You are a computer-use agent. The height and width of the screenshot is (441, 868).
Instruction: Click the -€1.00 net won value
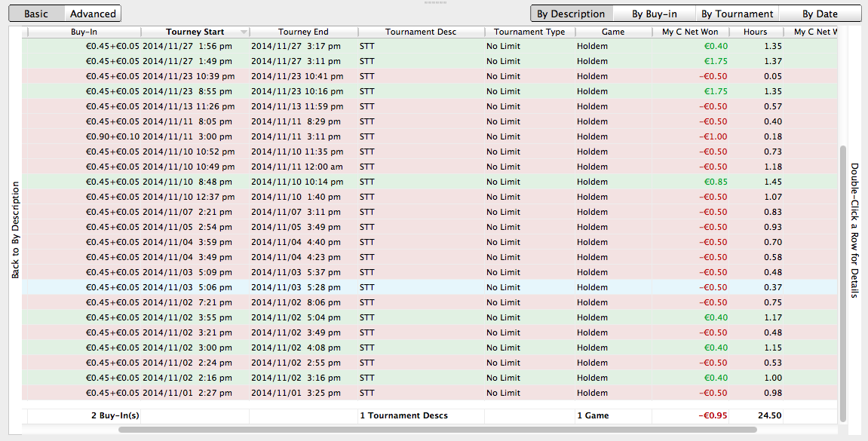click(x=713, y=136)
